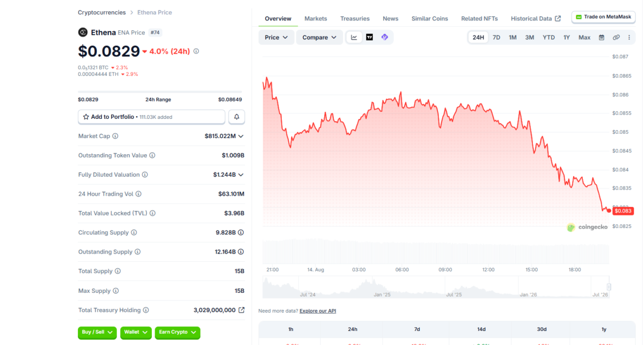Click the star icon in Add to Portfolio

pyautogui.click(x=86, y=117)
